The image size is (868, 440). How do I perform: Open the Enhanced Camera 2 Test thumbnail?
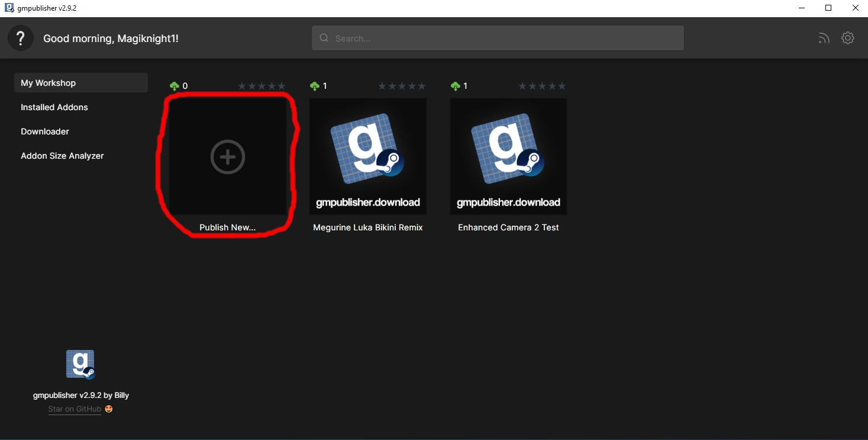[x=509, y=156]
